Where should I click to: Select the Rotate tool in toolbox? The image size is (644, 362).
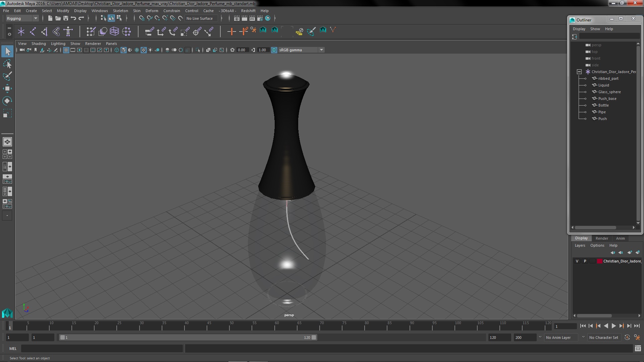click(x=7, y=101)
